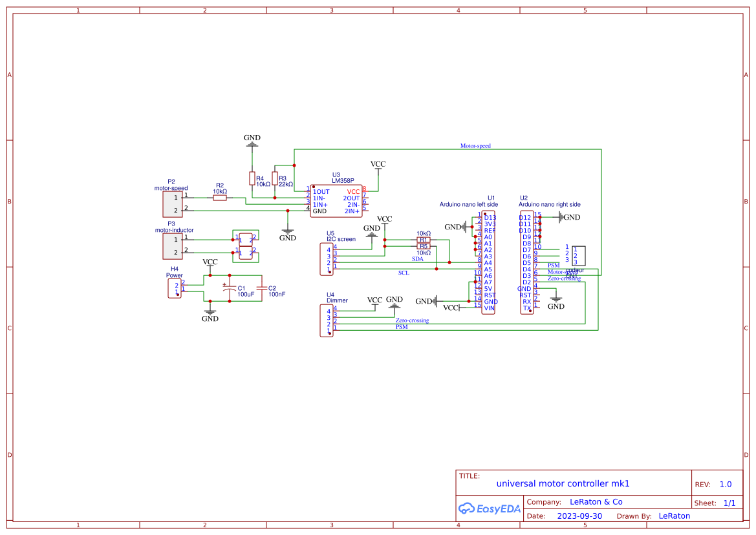Click the GND ground symbol above resistor R4
756x535 pixels.
[x=252, y=143]
